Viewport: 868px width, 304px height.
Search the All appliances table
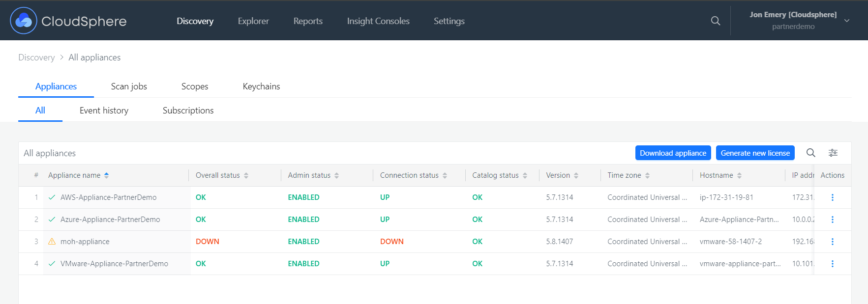tap(811, 153)
